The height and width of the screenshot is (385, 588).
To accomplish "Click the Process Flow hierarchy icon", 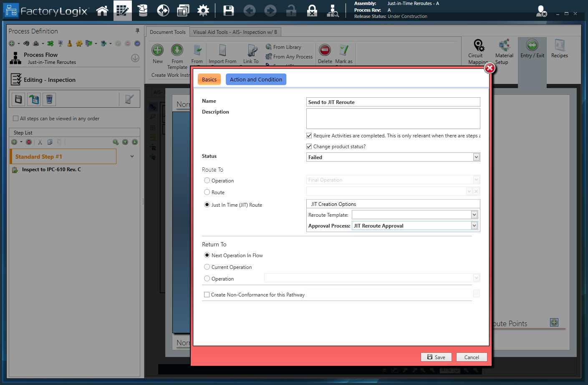I will [15, 58].
